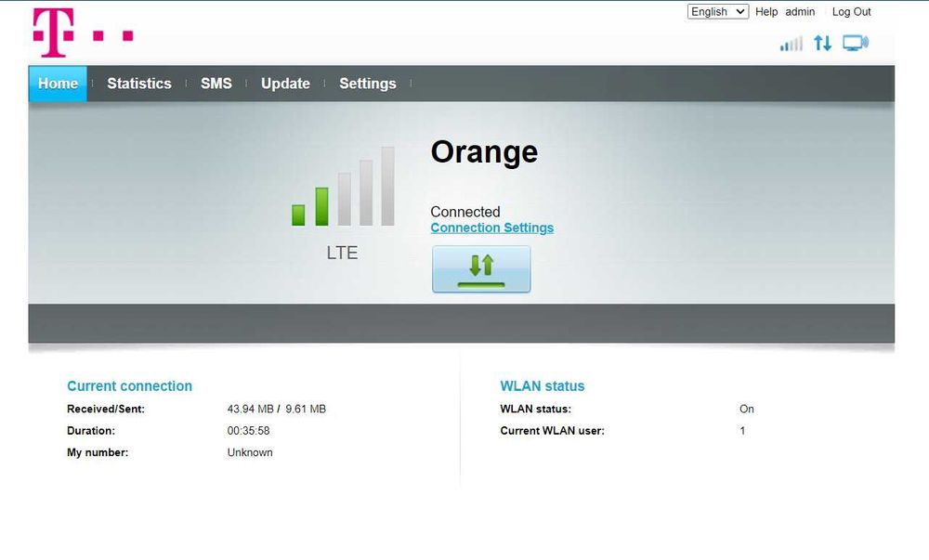Click the Duration label
Image resolution: width=929 pixels, height=560 pixels.
coord(91,431)
